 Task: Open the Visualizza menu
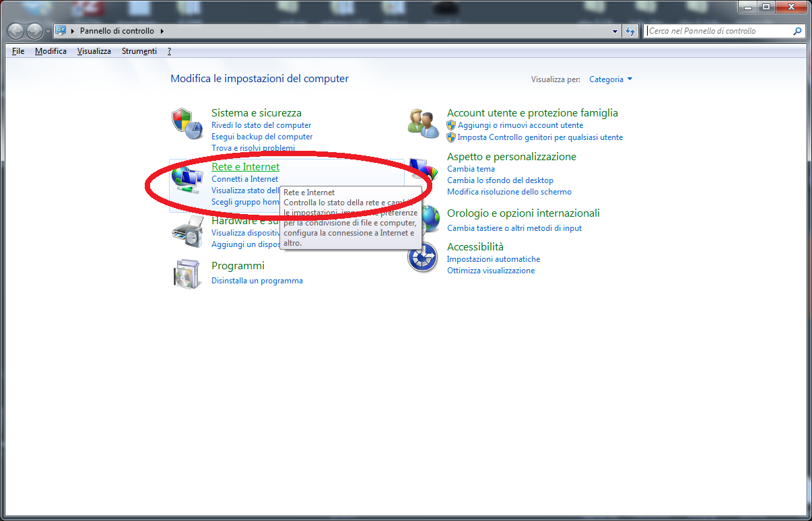pyautogui.click(x=94, y=51)
